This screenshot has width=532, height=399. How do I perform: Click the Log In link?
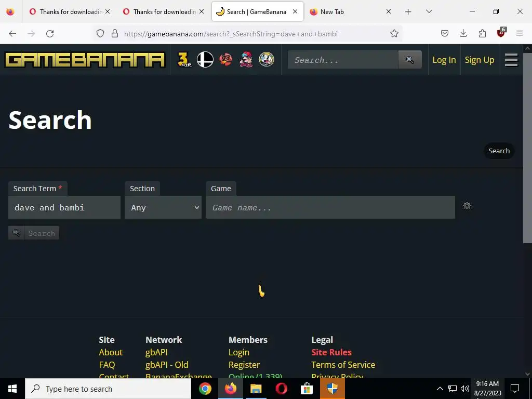coord(444,60)
